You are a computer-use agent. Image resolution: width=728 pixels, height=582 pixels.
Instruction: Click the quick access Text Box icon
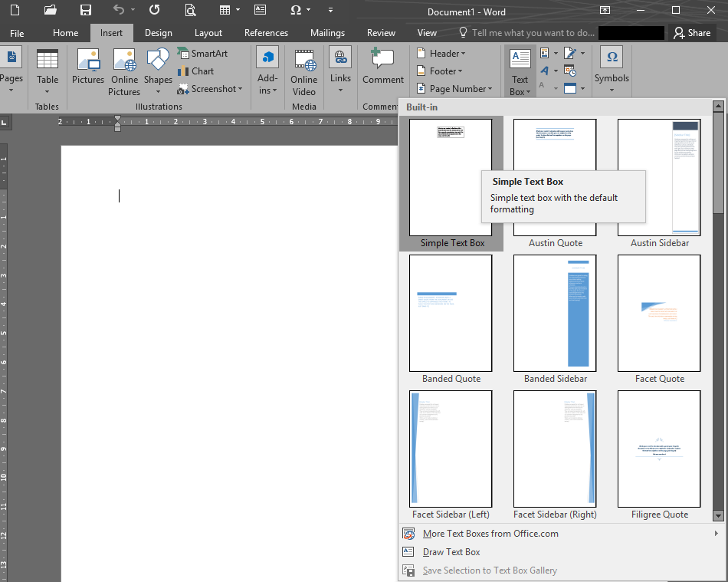click(x=261, y=10)
